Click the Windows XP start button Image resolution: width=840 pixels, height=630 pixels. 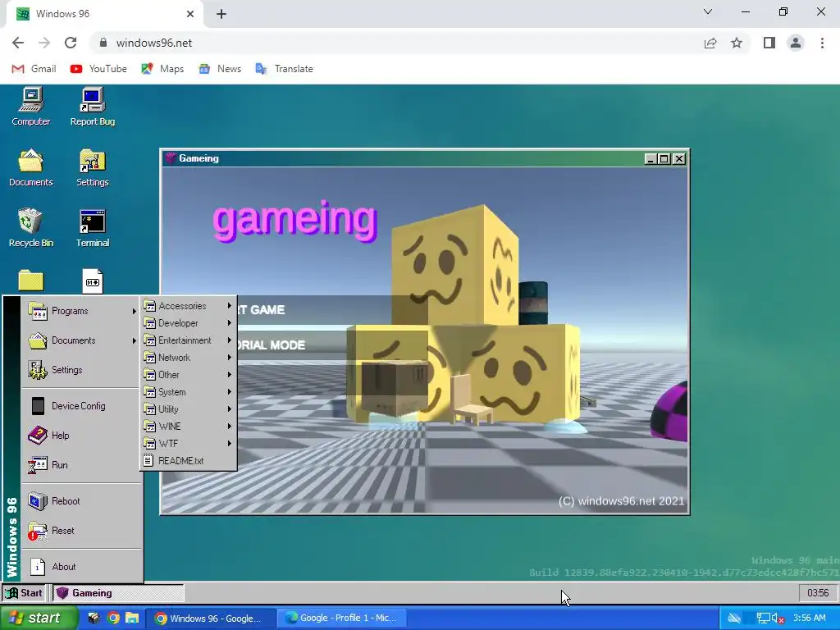(38, 619)
